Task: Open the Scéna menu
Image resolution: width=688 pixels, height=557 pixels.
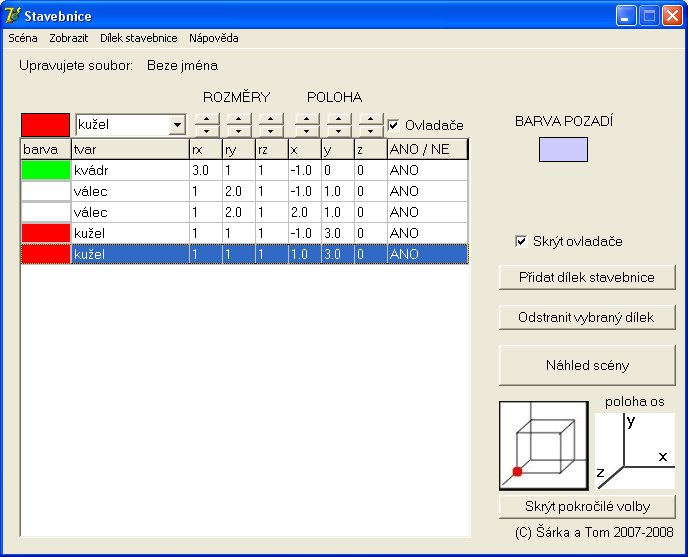Action: pos(23,38)
